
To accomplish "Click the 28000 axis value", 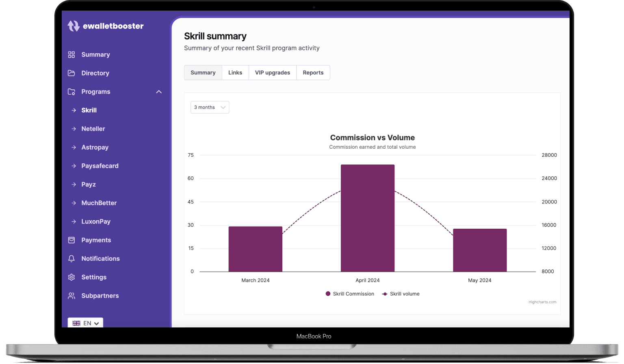I will click(x=549, y=155).
